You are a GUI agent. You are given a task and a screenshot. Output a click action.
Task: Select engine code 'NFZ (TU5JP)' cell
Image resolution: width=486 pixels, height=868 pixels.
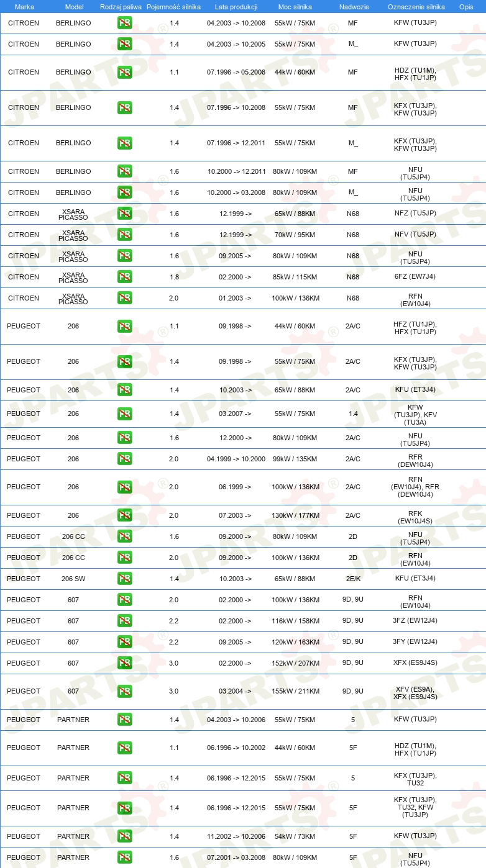[415, 214]
